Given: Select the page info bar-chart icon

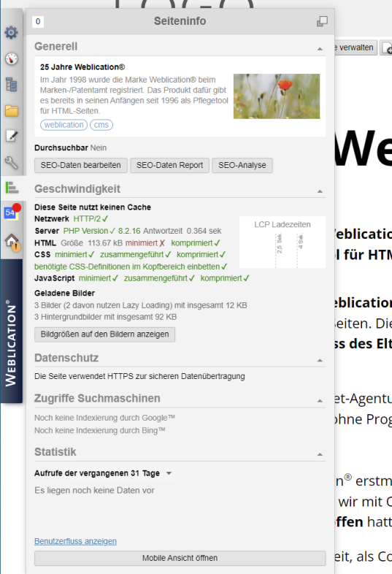Looking at the screenshot, I should (12, 188).
